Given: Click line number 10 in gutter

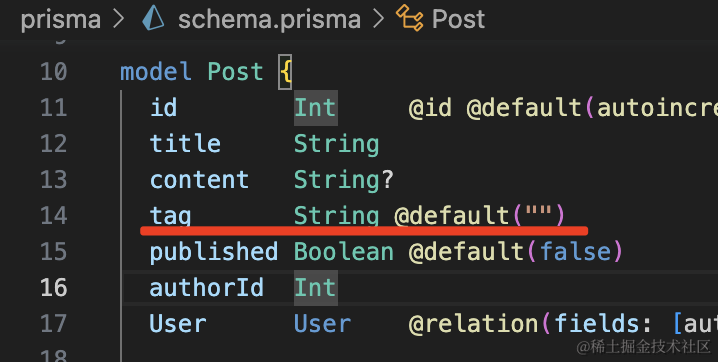Looking at the screenshot, I should 54,72.
